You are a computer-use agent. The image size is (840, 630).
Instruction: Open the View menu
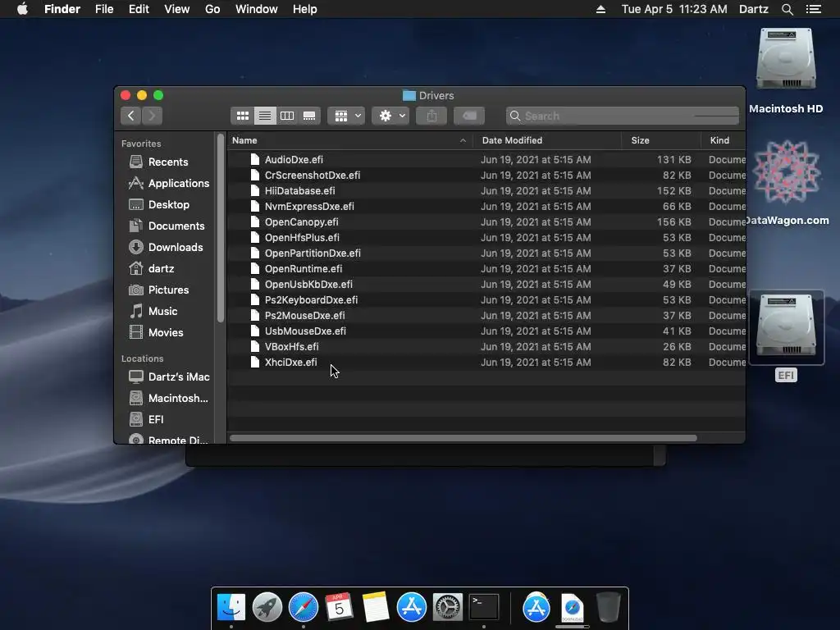pyautogui.click(x=177, y=9)
